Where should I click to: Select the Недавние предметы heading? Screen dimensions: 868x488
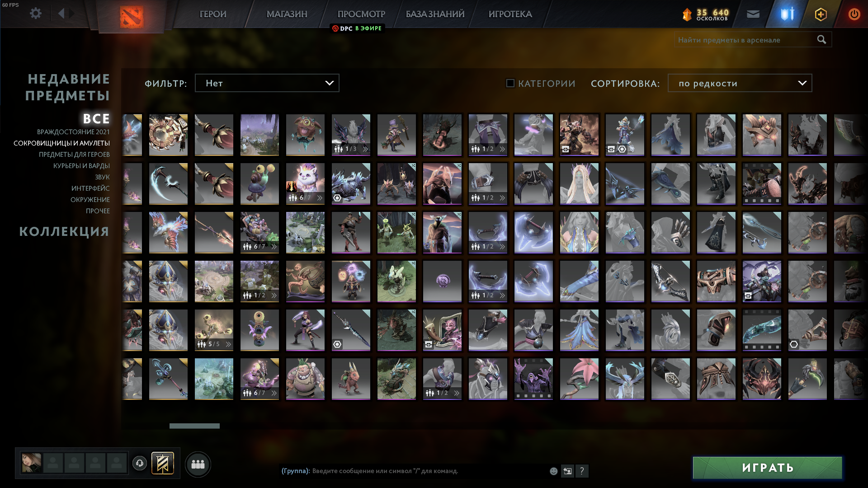click(68, 87)
